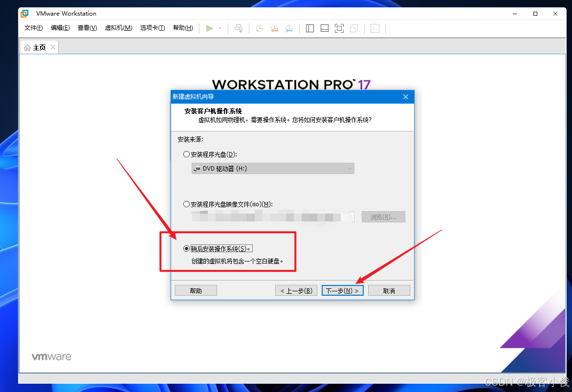Viewport: 572px width, 392px height.
Task: Open the power options dropdown arrow
Action: pyautogui.click(x=220, y=28)
